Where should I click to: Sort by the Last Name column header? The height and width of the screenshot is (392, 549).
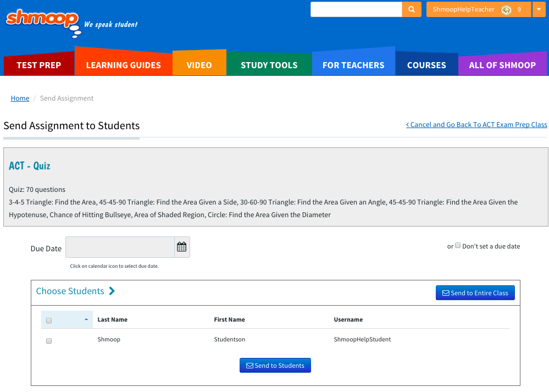[x=113, y=319]
